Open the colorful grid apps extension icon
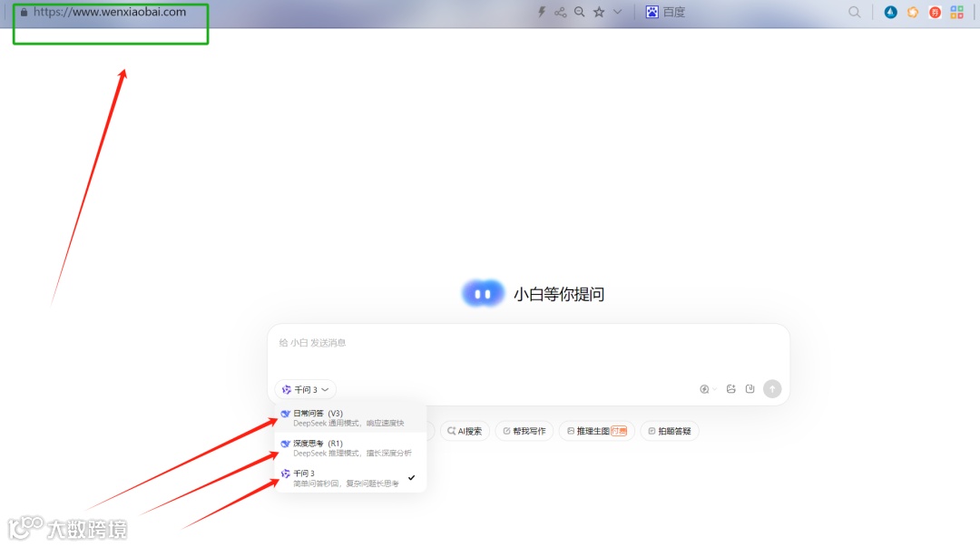This screenshot has height=547, width=980. coord(957,12)
